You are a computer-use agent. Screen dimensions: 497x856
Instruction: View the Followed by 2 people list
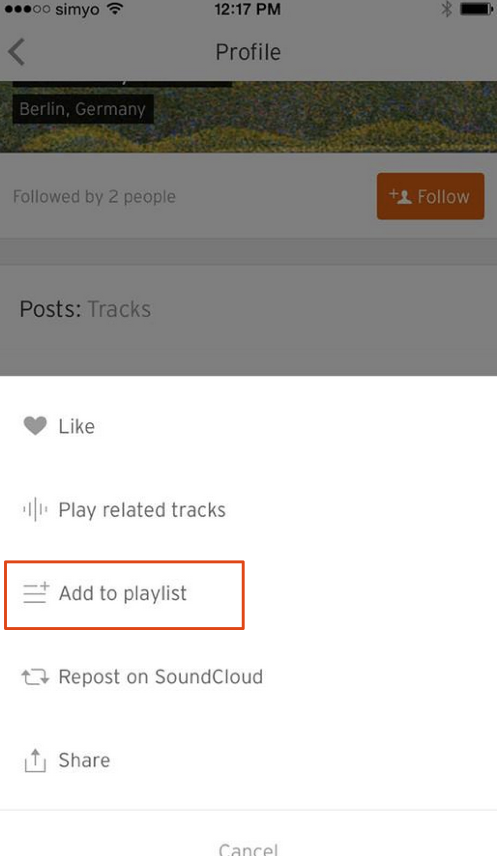[x=94, y=197]
